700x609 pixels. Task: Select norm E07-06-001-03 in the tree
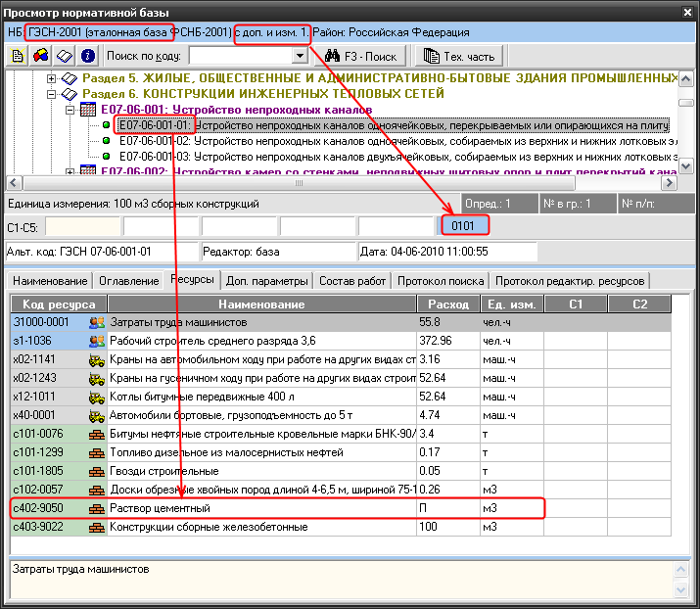tap(154, 156)
